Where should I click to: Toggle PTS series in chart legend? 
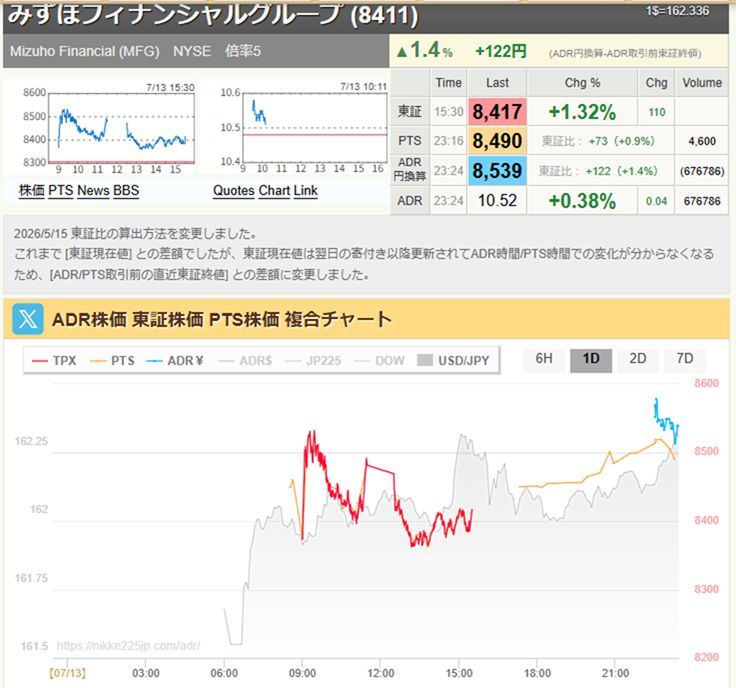[x=113, y=361]
